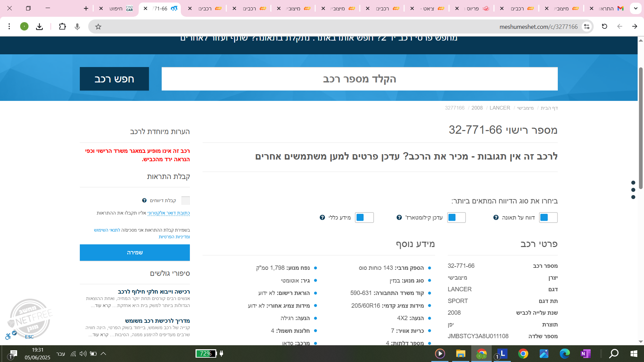
Task: Open the battery 72% indicator
Action: 206,354
